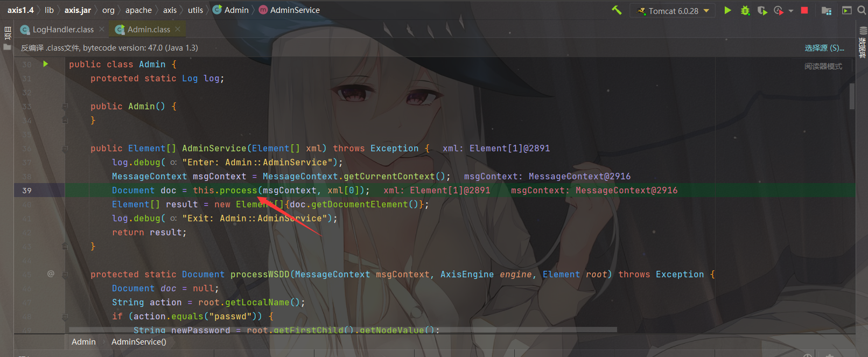This screenshot has width=868, height=357.
Task: Click the 选择源 (S)... link
Action: (824, 48)
